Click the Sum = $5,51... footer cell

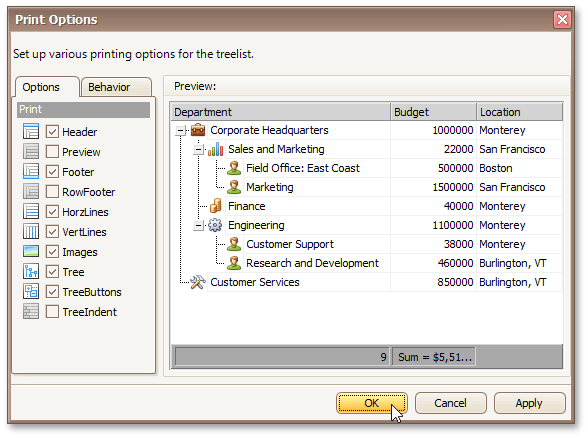(434, 357)
